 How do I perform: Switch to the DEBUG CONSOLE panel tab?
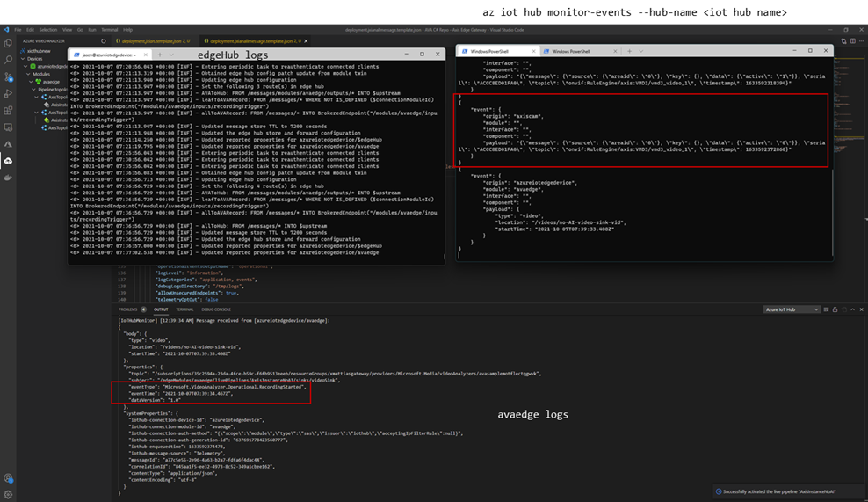click(216, 309)
